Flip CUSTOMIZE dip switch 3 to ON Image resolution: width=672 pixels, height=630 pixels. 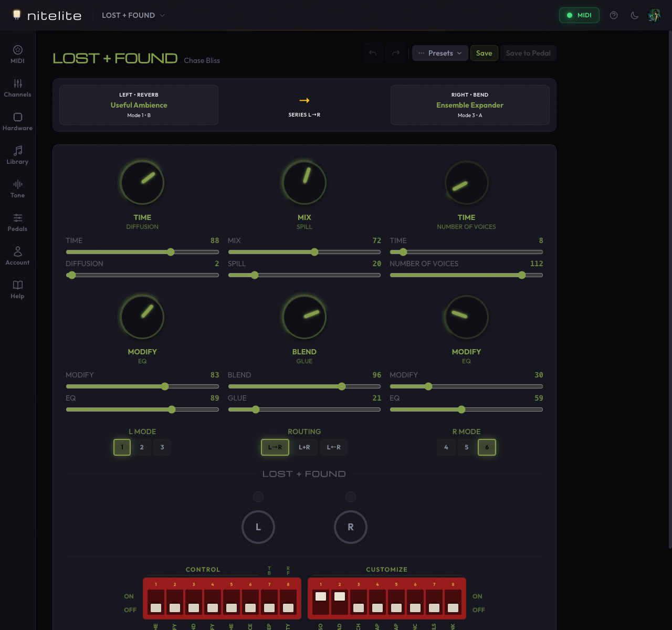coord(359,596)
